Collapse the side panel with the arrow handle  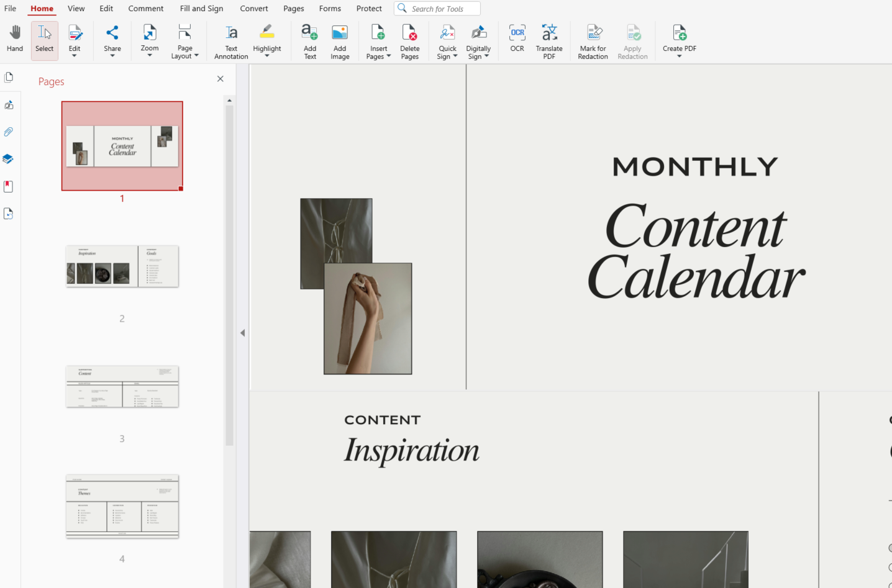pyautogui.click(x=242, y=333)
